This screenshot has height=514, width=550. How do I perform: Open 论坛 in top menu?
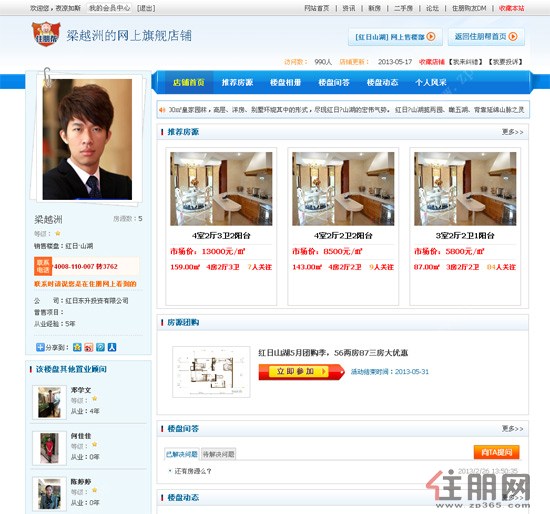click(432, 8)
